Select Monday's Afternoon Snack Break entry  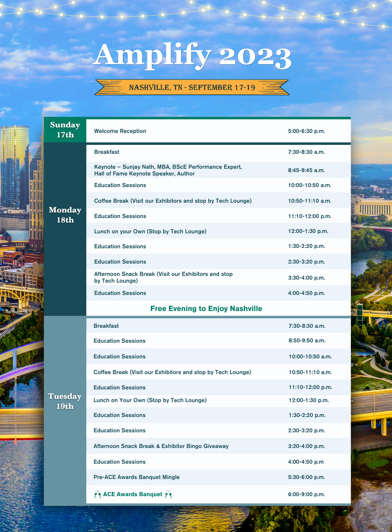pyautogui.click(x=163, y=277)
